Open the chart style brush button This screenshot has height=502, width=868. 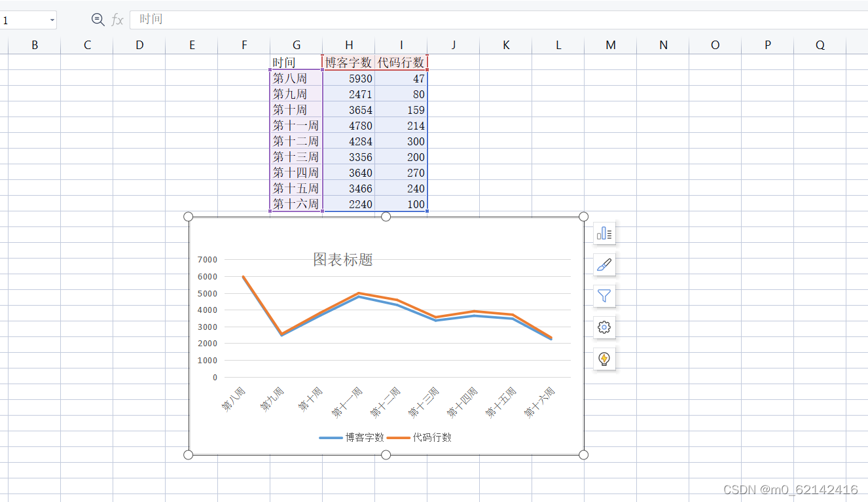coord(604,264)
